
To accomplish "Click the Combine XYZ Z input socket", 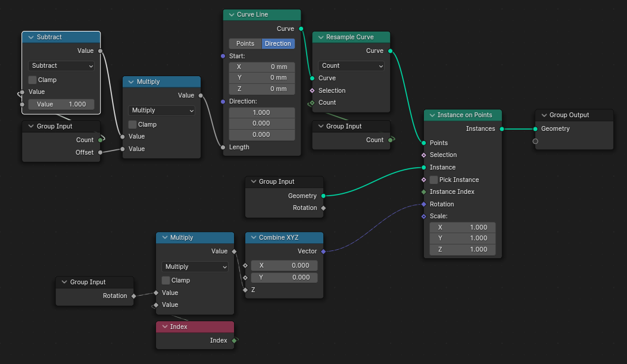I will [x=245, y=290].
